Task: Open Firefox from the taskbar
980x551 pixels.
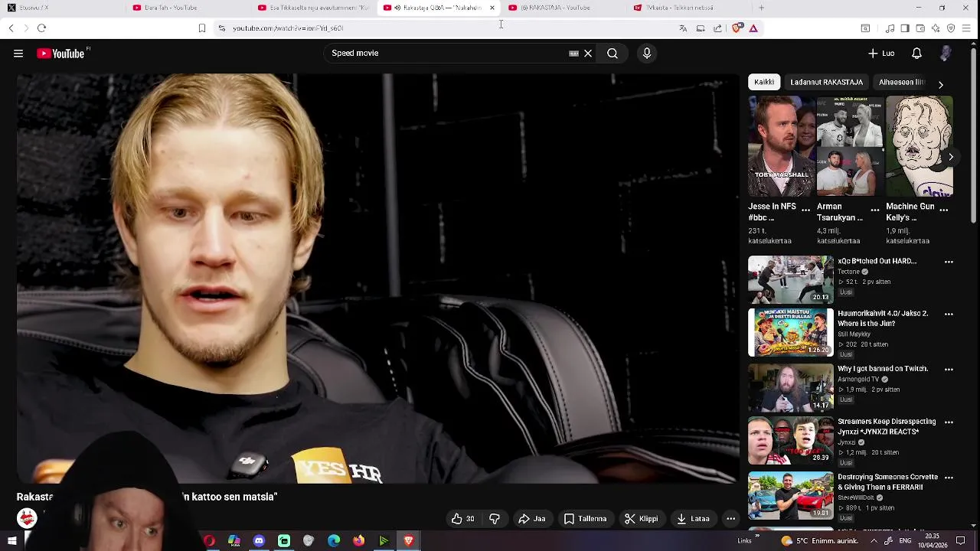Action: pos(358,541)
